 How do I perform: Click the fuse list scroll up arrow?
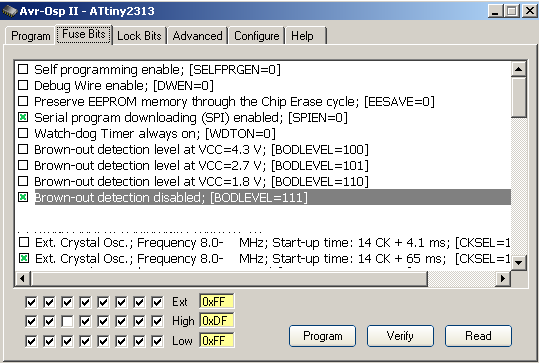coord(518,69)
